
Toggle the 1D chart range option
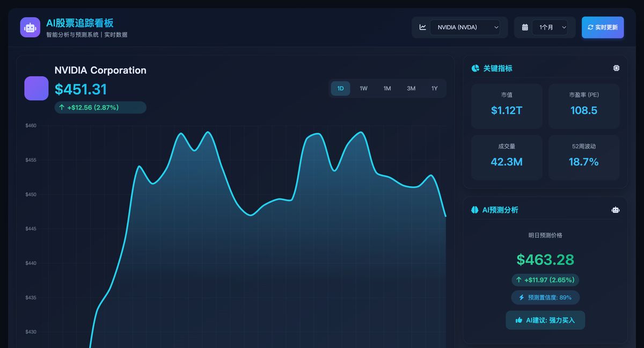pos(340,88)
